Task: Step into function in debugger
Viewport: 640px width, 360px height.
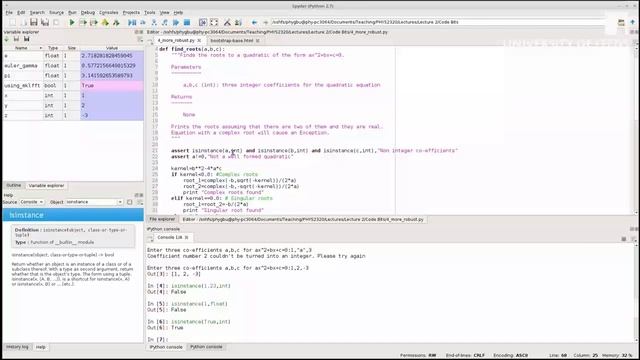Action: 154,22
